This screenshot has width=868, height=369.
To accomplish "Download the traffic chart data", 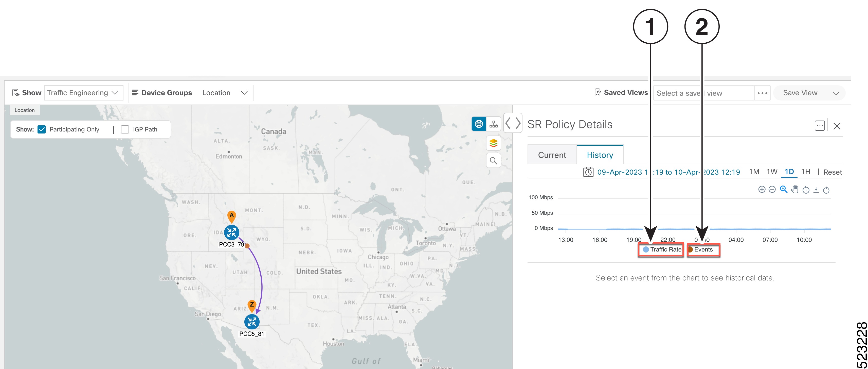I will [x=816, y=190].
